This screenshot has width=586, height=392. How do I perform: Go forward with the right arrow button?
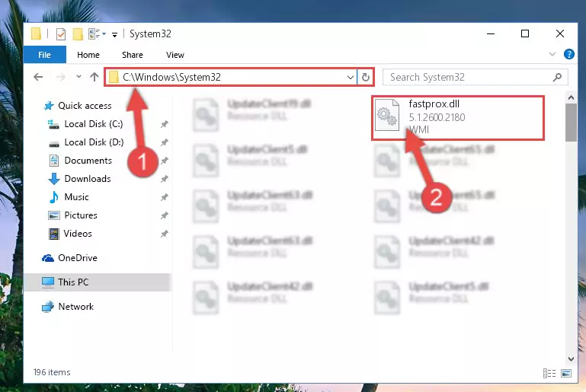coord(60,78)
